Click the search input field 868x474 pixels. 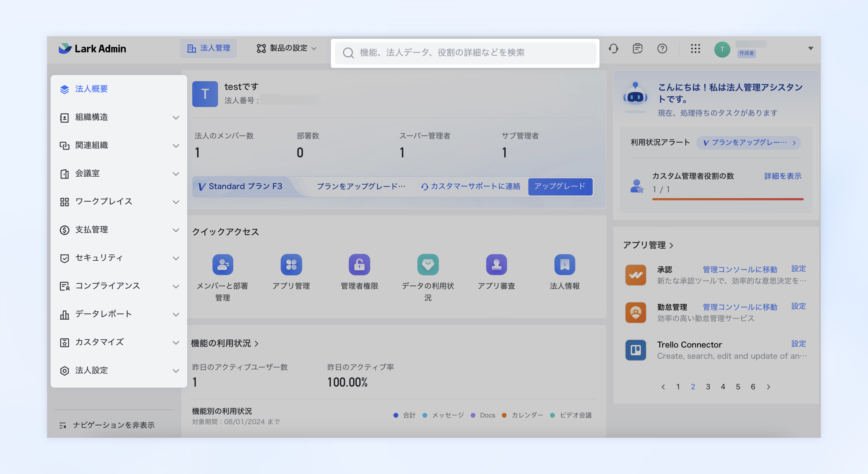pos(465,53)
